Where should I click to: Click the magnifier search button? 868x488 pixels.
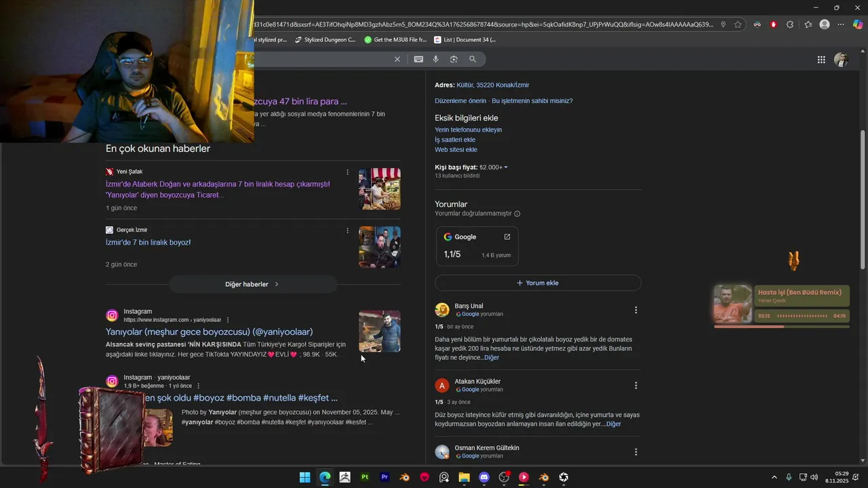pyautogui.click(x=473, y=59)
